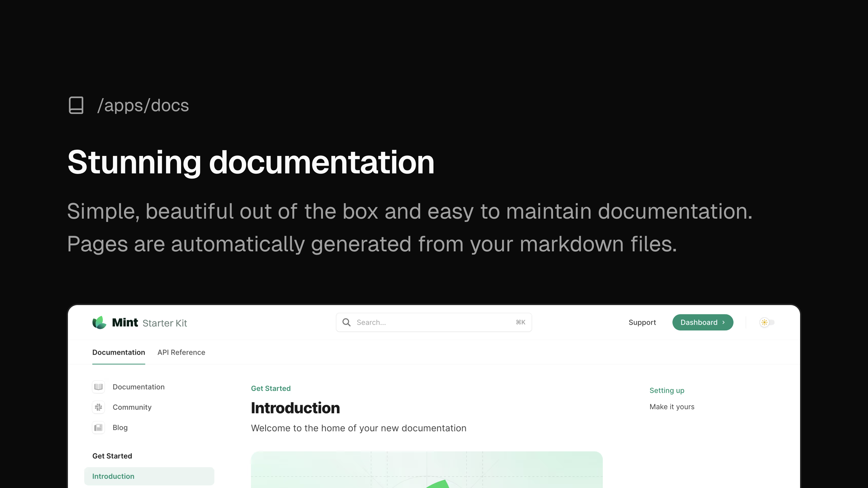Click the sun icon on theme switch
Screen dimensions: 868x488
[x=764, y=322]
